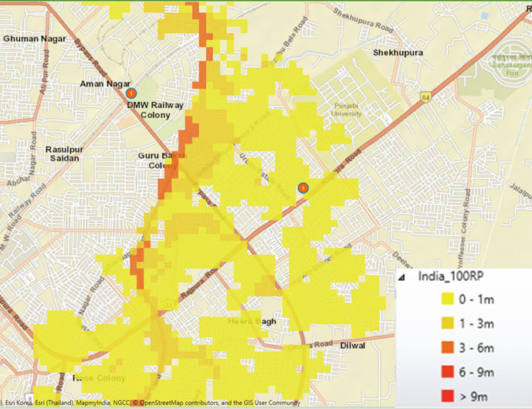Click the 0 - 1m yellow swatch
Screen dimensions: 532x409
coord(447,299)
